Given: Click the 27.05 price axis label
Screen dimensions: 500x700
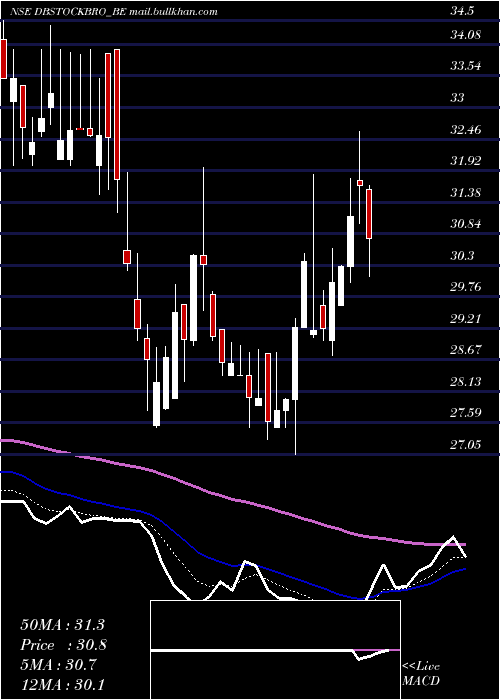Looking at the screenshot, I should (x=465, y=444).
